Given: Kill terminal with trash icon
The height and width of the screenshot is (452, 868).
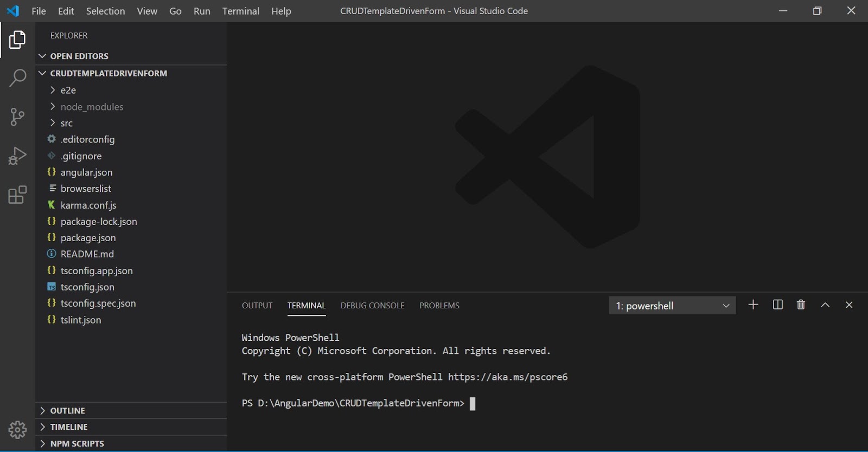Looking at the screenshot, I should [x=801, y=305].
